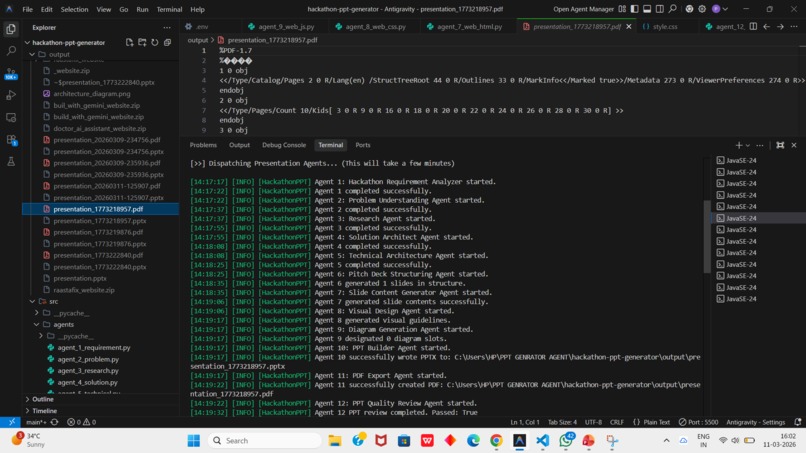
Task: Open Explorer more actions ellipsis
Action: point(167,27)
